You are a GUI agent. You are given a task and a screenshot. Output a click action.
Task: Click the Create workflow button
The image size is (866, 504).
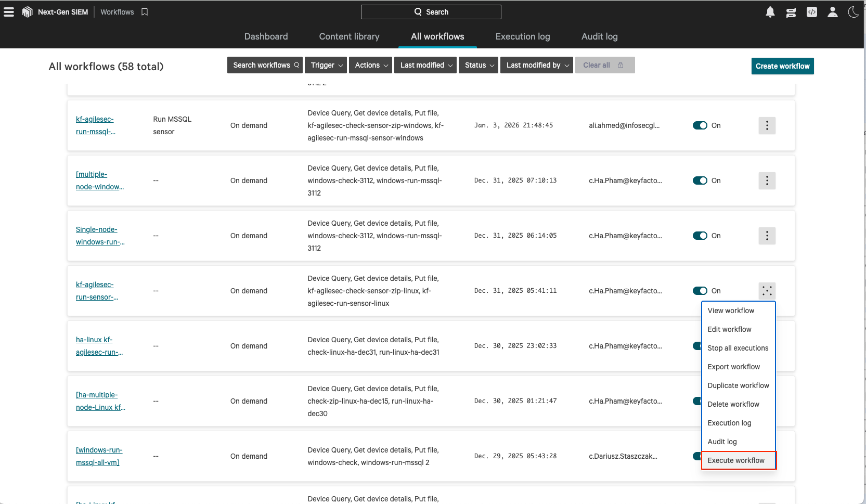coord(782,66)
